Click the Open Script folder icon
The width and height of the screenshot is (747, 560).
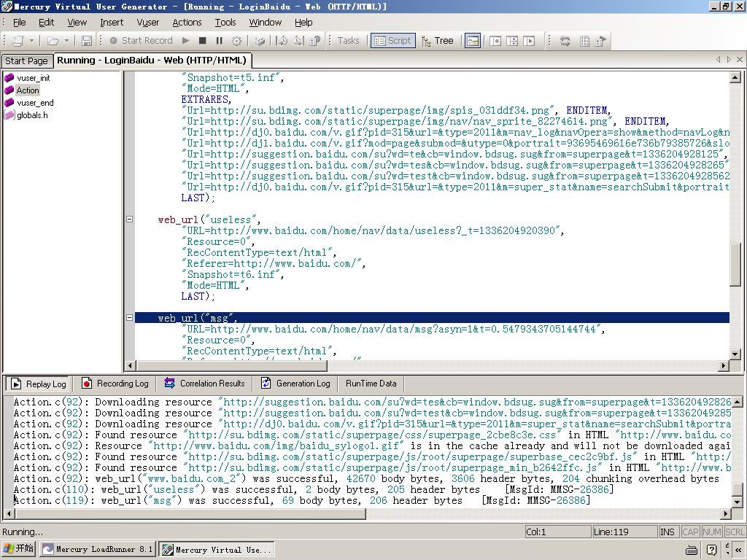point(53,41)
